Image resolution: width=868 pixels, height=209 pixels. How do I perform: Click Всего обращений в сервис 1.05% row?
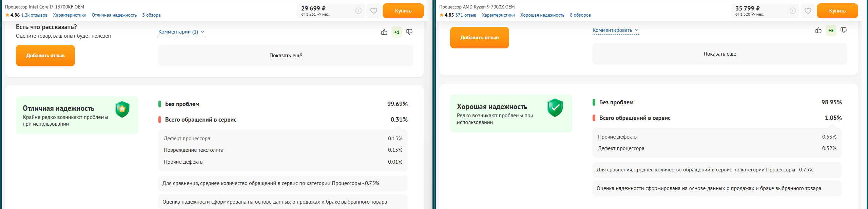[717, 118]
